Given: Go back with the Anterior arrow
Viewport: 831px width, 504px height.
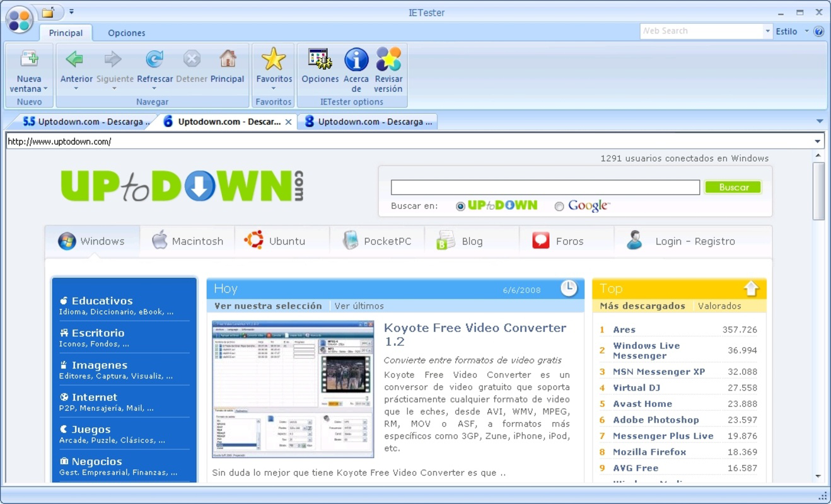Looking at the screenshot, I should pos(75,59).
